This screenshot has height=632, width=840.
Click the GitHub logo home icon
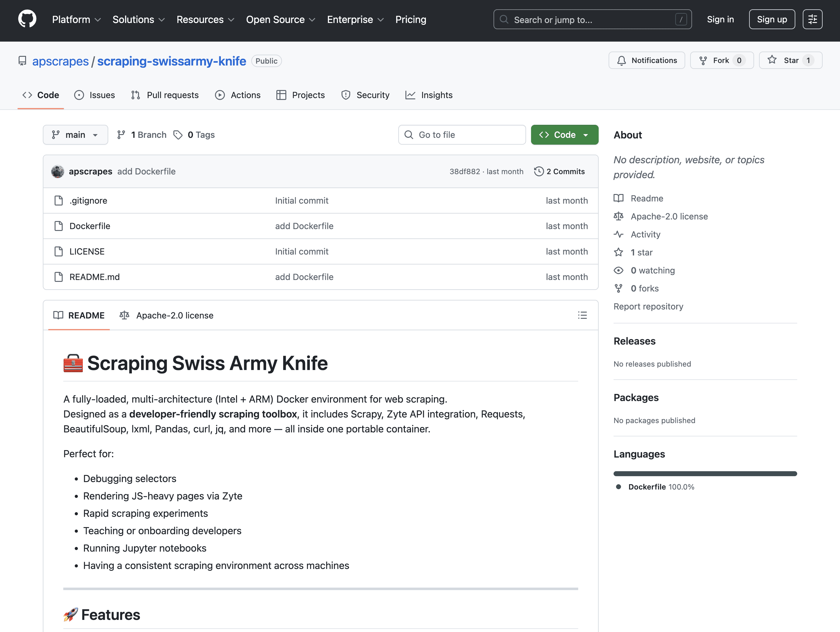(27, 19)
